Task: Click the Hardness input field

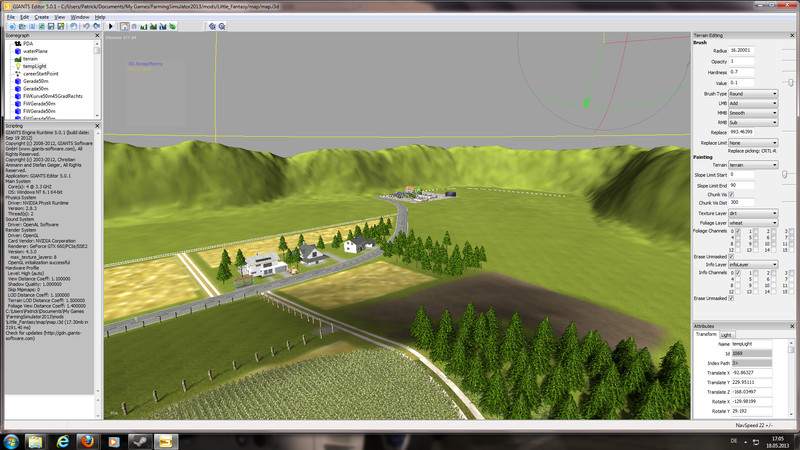Action: 741,72
